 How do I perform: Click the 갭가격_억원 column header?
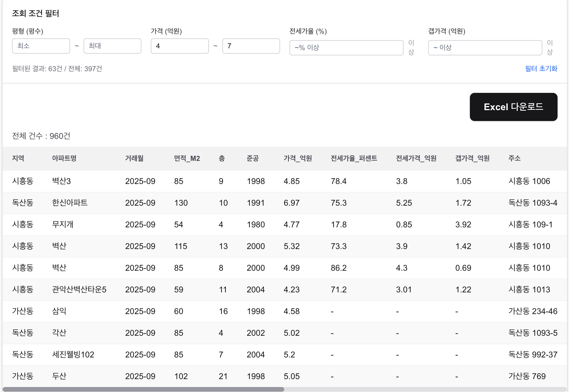click(472, 158)
